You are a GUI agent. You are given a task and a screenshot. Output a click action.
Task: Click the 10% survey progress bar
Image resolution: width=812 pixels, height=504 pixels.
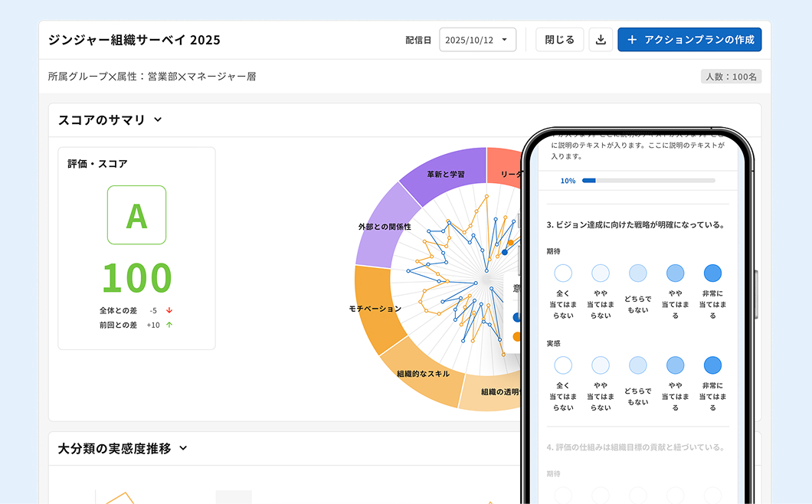coord(648,181)
